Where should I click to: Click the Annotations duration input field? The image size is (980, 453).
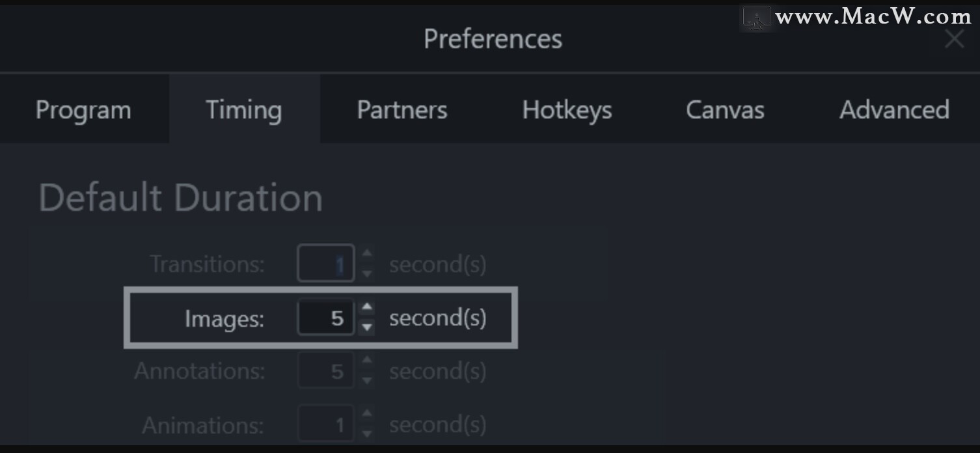(326, 371)
